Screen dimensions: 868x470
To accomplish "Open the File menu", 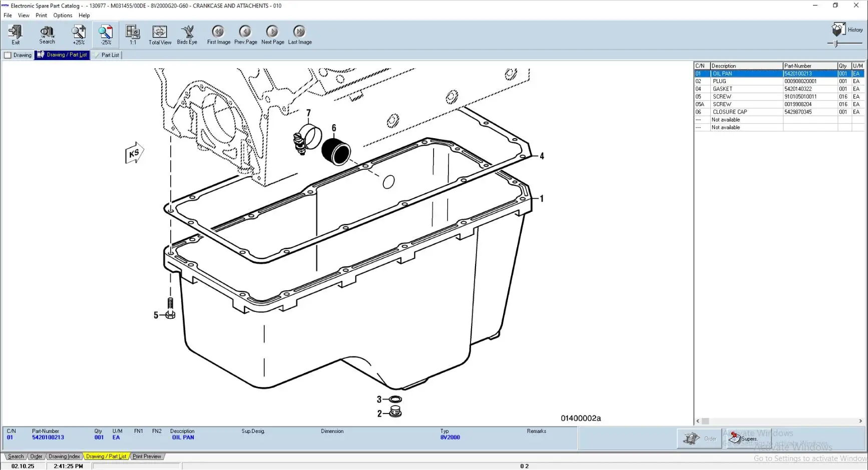I will 8,16.
